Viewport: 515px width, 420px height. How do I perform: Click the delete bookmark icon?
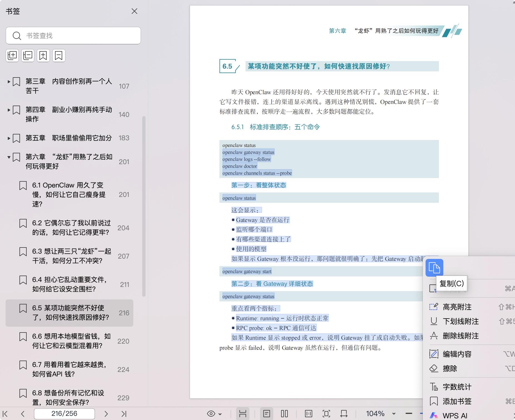[x=59, y=56]
